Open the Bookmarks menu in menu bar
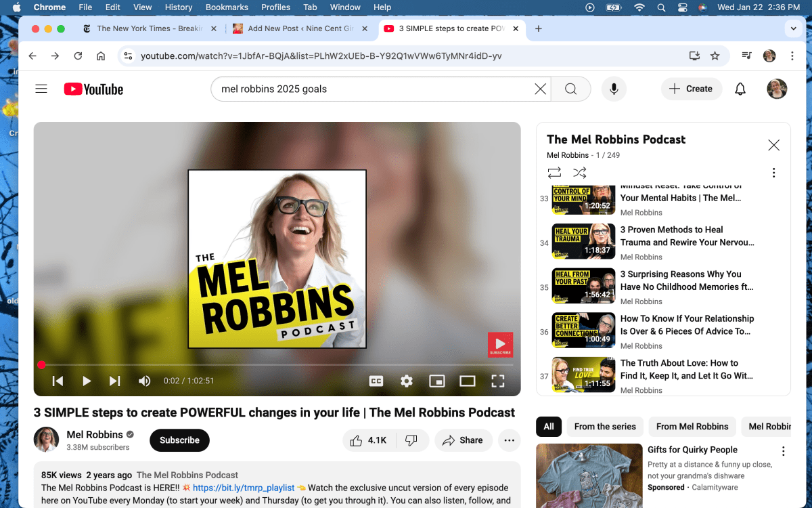The width and height of the screenshot is (812, 508). [227, 7]
